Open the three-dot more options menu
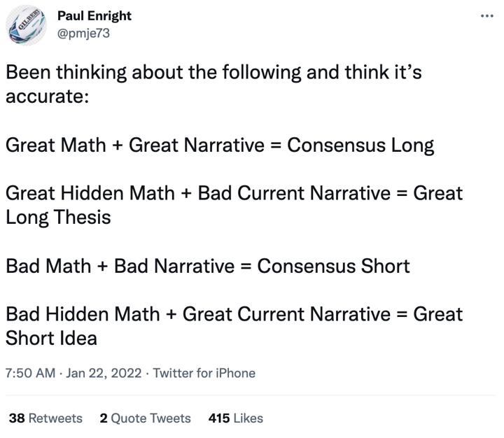 coord(487,16)
